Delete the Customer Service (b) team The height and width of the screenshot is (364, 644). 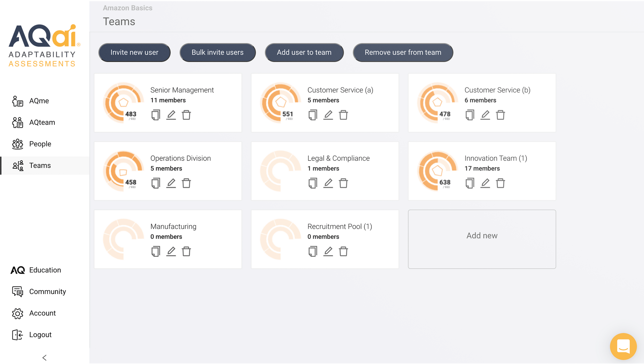click(x=501, y=115)
